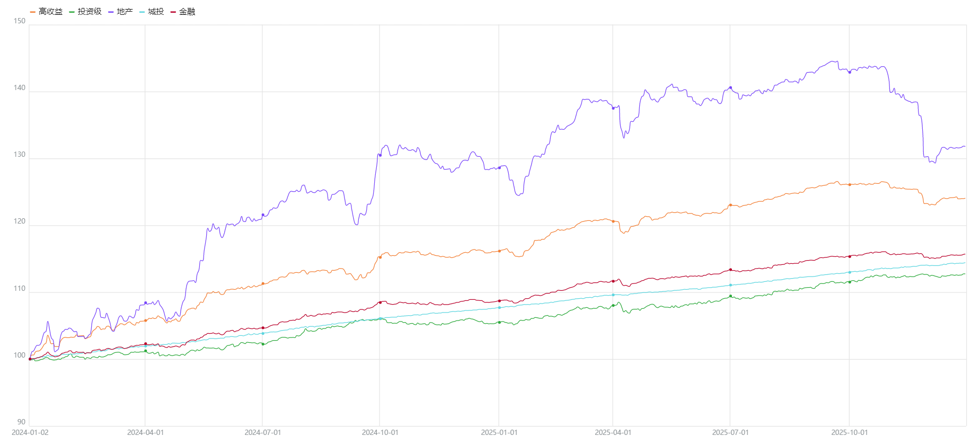The width and height of the screenshot is (980, 445).
Task: Select red 金融 data point at 2024-07-01
Action: 263,328
